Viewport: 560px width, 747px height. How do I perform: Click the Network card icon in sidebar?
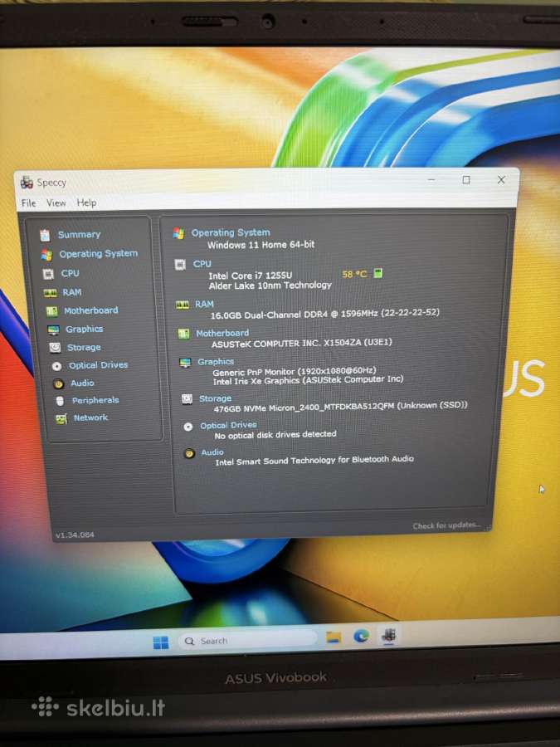coord(61,419)
